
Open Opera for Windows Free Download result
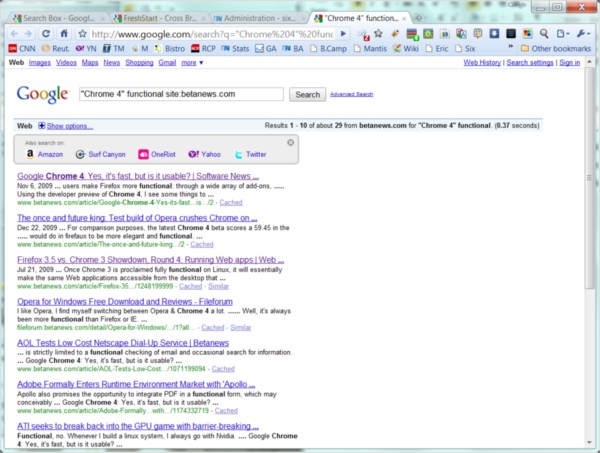pyautogui.click(x=125, y=301)
